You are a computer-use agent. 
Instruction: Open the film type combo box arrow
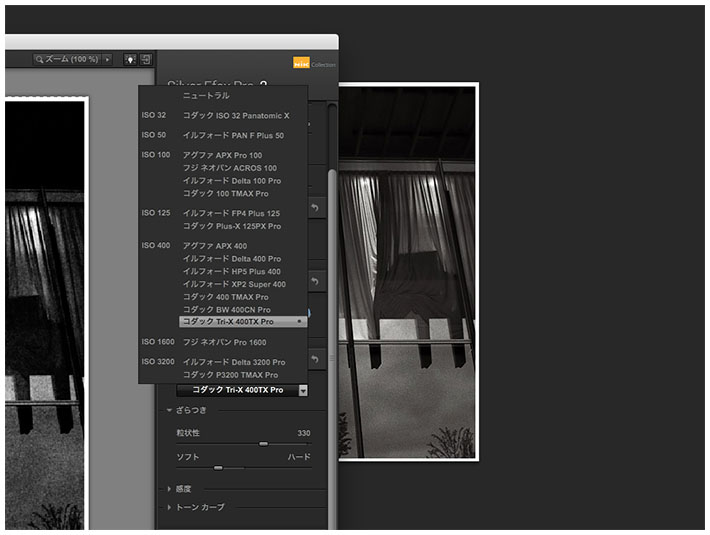click(303, 390)
